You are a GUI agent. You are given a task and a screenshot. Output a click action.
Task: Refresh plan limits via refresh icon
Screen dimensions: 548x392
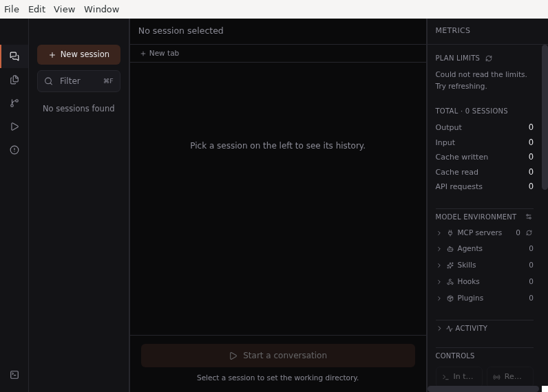(x=489, y=58)
